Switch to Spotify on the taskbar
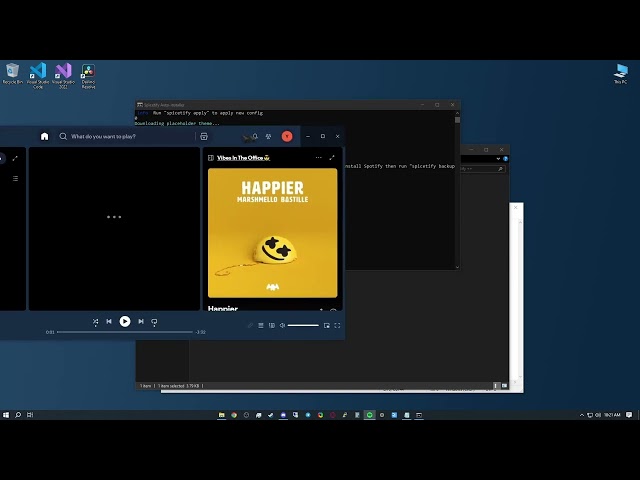This screenshot has height=480, width=640. click(369, 415)
